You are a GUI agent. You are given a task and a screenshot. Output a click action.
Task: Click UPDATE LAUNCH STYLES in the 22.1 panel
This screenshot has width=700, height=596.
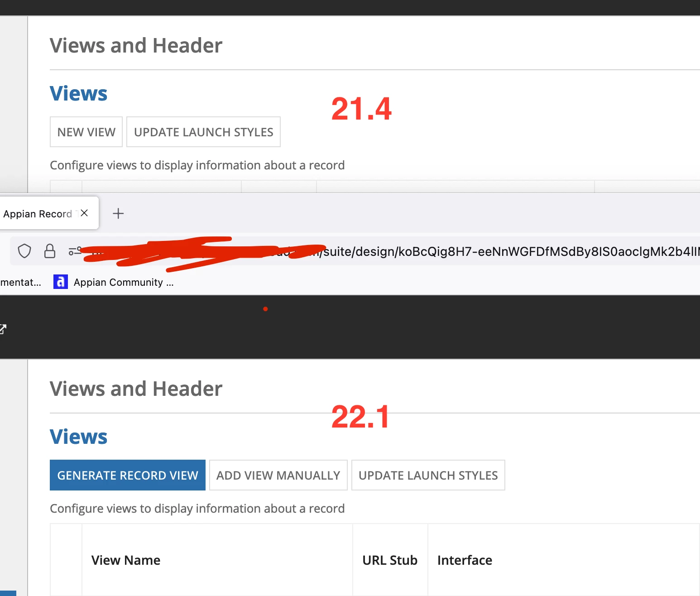(x=428, y=475)
